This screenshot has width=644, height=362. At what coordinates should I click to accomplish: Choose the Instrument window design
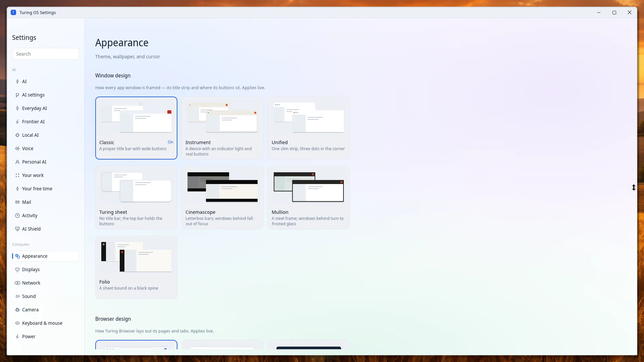(x=222, y=128)
